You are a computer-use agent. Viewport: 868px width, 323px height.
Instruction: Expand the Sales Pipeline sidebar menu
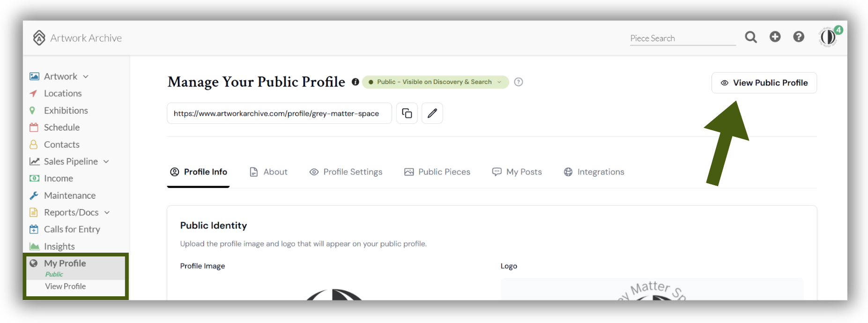tap(69, 161)
